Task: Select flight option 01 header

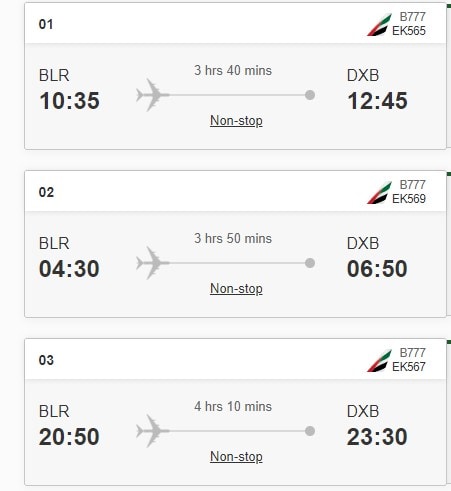Action: [235, 23]
